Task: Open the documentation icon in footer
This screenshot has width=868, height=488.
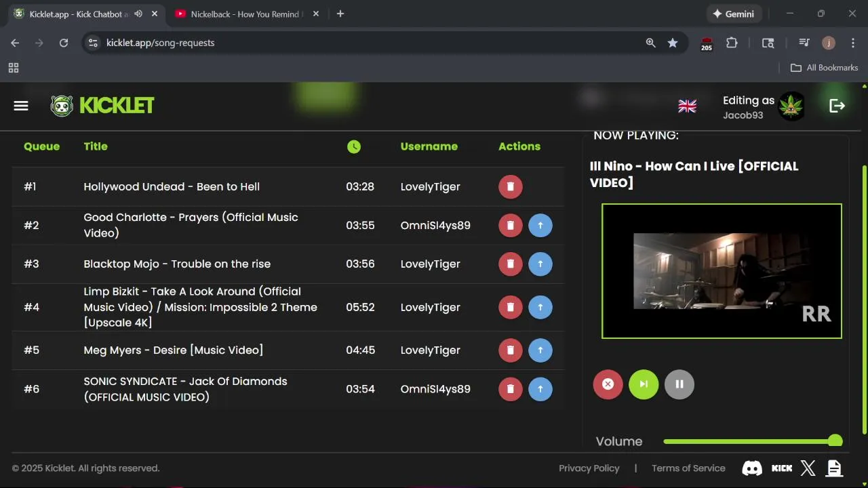Action: point(834,468)
